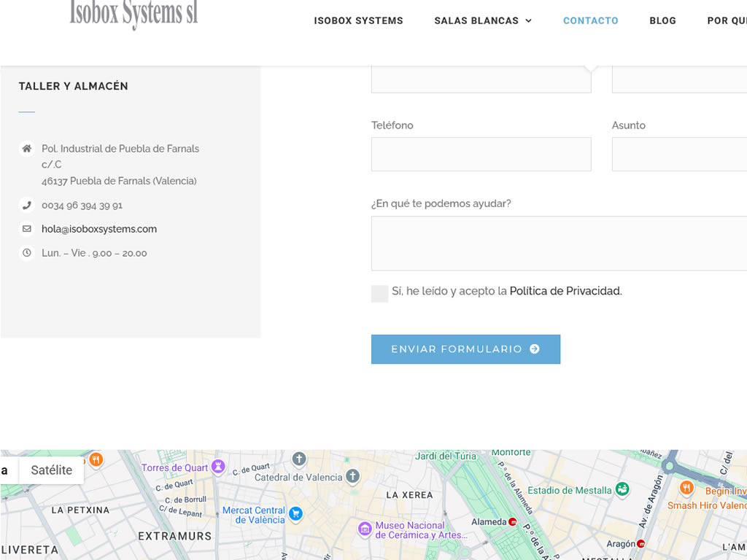This screenshot has height=560, width=747.
Task: Click the clock icon beside opening hours
Action: point(27,253)
